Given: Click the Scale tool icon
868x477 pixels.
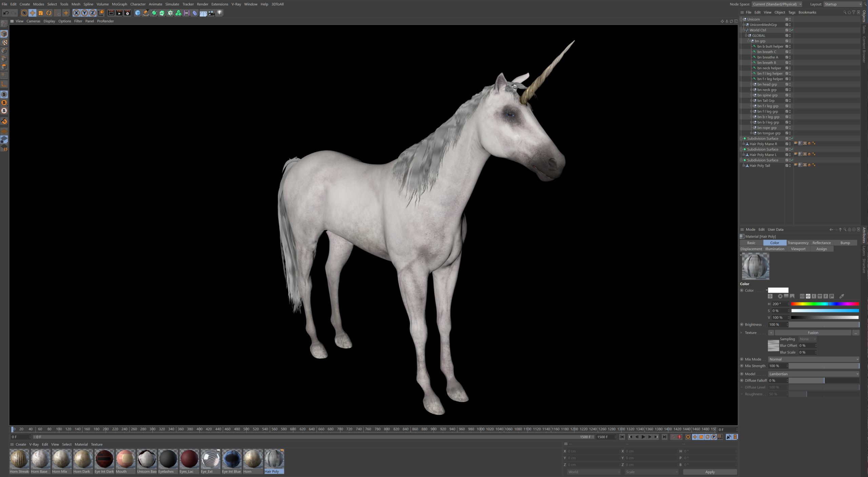Looking at the screenshot, I should tap(41, 13).
